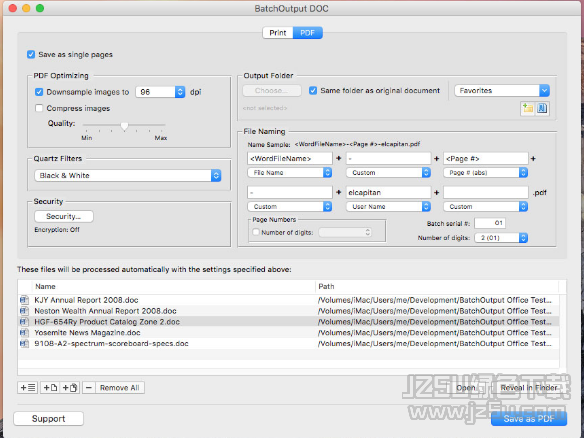Click the minus remove file button

89,388
